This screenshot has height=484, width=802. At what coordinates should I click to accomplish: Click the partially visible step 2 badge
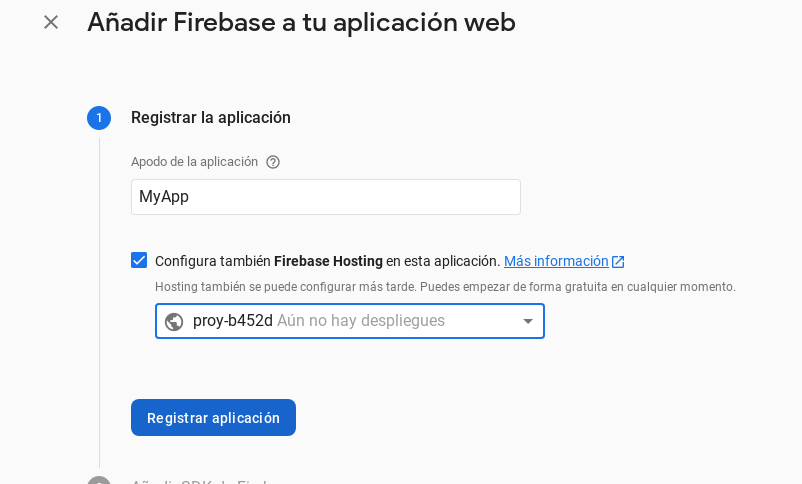tap(99, 480)
